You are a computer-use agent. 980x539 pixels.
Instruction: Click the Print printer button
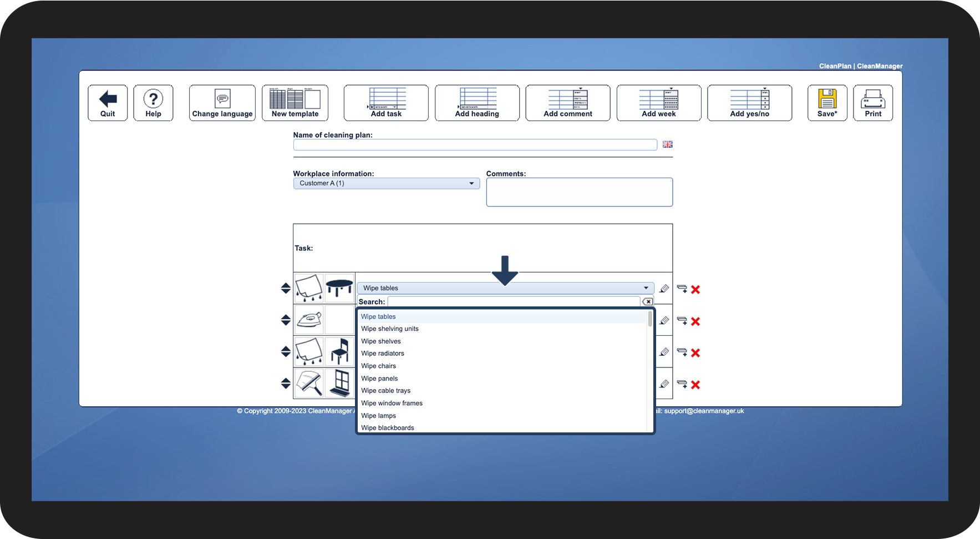click(x=873, y=103)
